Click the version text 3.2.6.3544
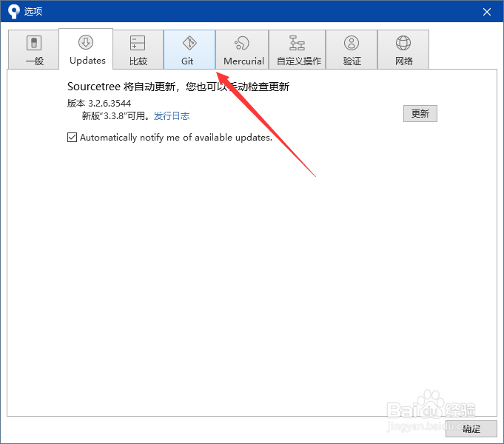 coord(110,103)
